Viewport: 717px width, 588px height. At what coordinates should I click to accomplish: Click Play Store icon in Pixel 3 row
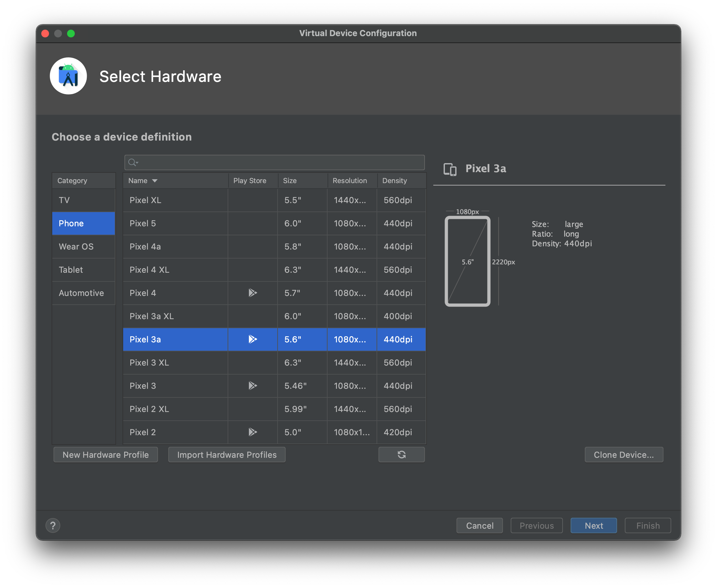click(x=253, y=386)
